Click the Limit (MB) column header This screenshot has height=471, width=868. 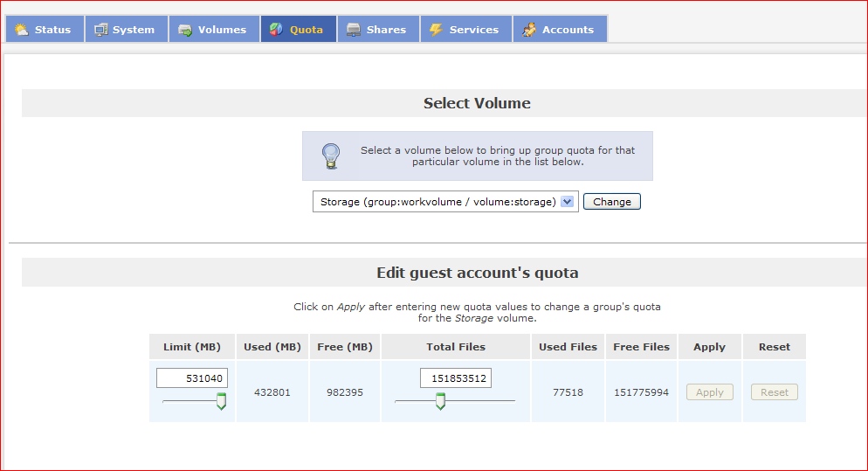pyautogui.click(x=192, y=347)
